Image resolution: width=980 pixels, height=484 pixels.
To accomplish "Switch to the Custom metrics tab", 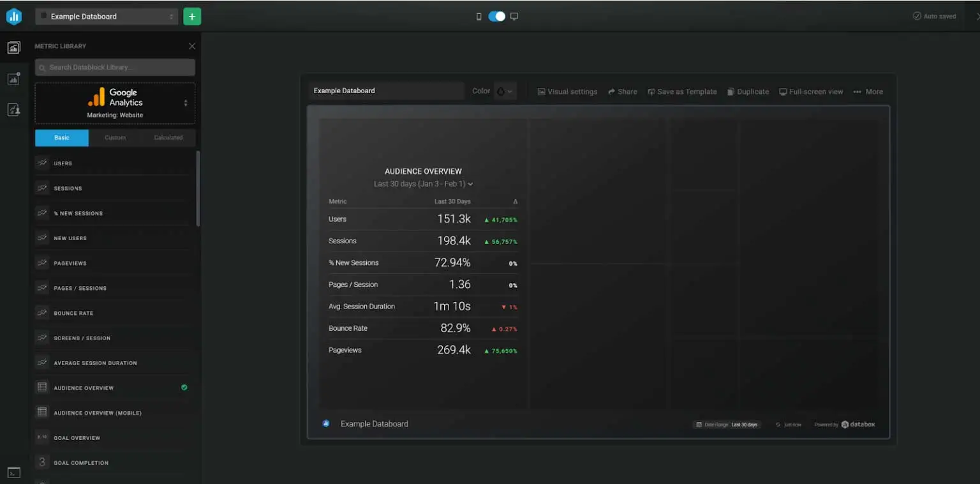I will click(x=115, y=137).
